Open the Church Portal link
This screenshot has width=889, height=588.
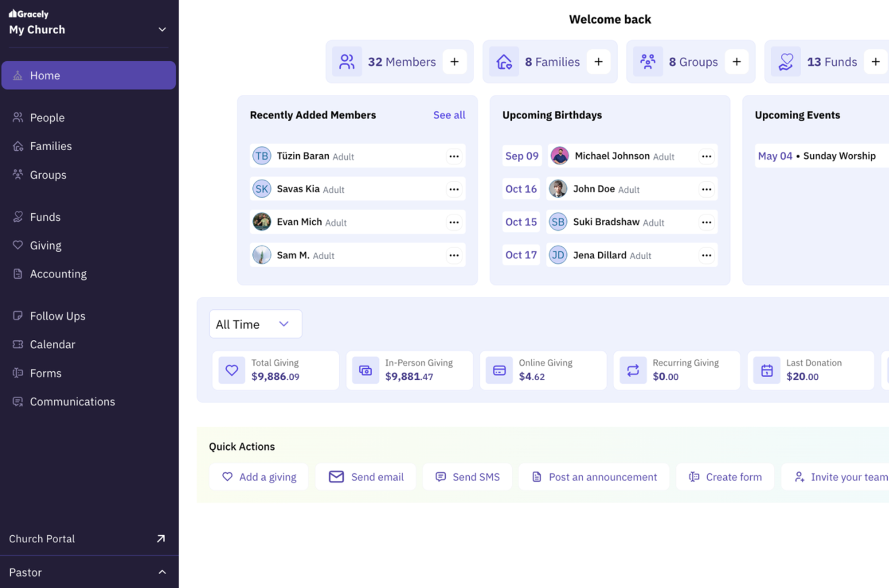(x=41, y=539)
